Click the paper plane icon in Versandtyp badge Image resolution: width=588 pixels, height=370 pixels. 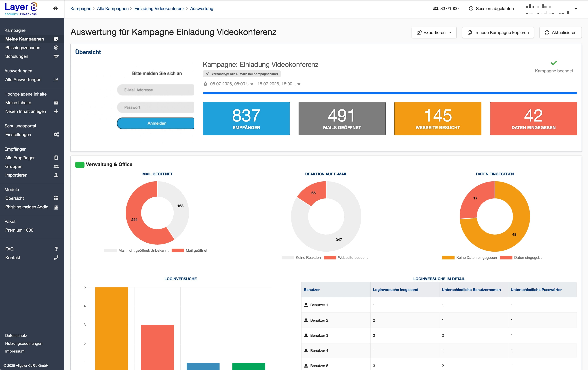207,74
